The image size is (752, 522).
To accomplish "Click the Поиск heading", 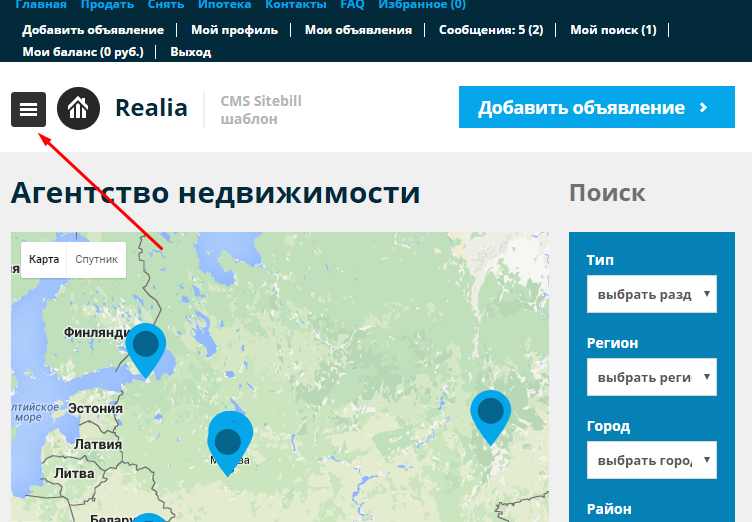I will click(x=607, y=193).
